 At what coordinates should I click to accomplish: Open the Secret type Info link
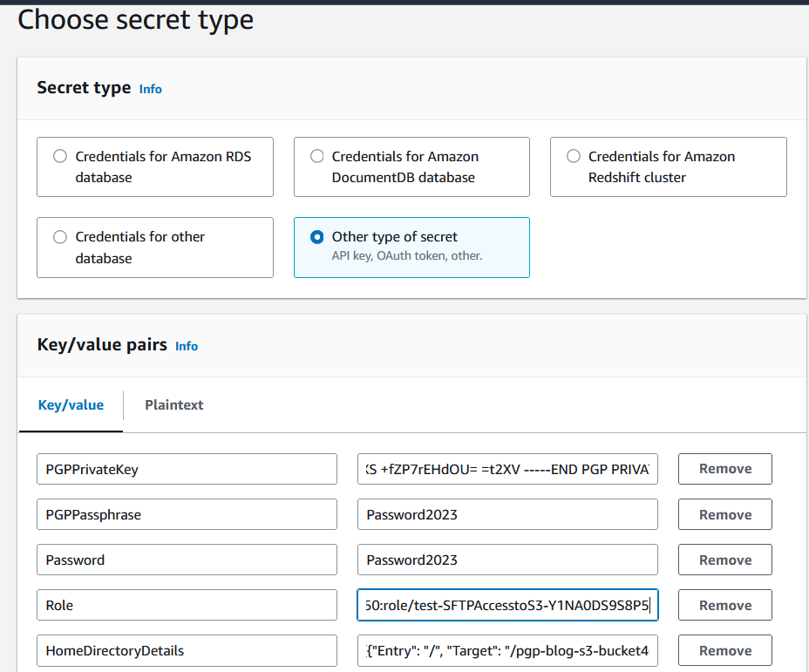pyautogui.click(x=150, y=89)
